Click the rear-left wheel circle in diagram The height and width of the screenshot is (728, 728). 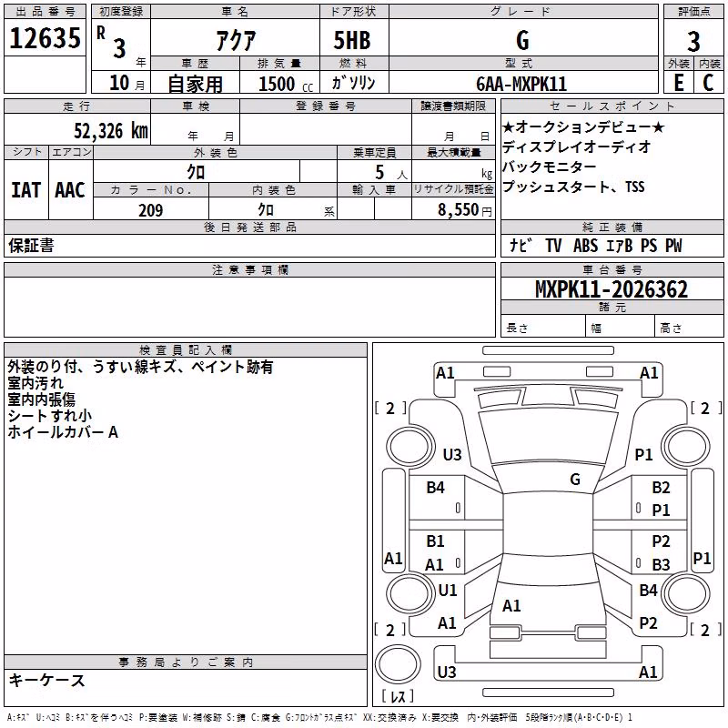point(409,593)
